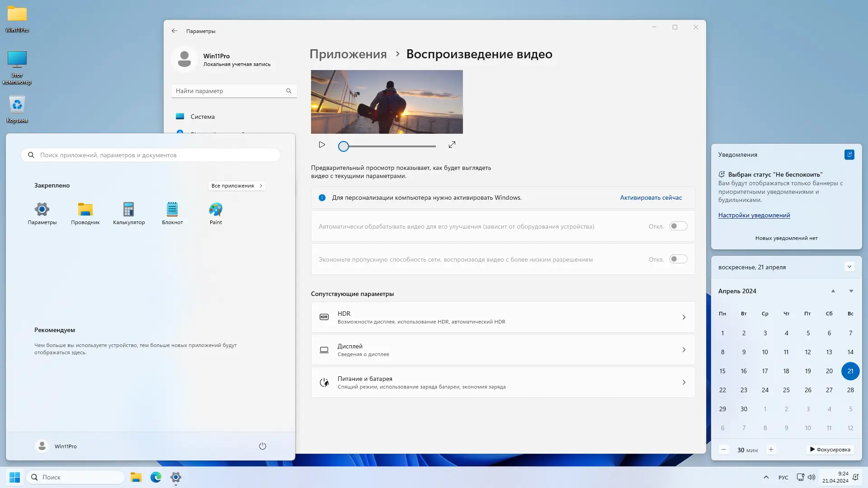Expand the video preview to fullscreen
The width and height of the screenshot is (868, 488).
tap(452, 145)
